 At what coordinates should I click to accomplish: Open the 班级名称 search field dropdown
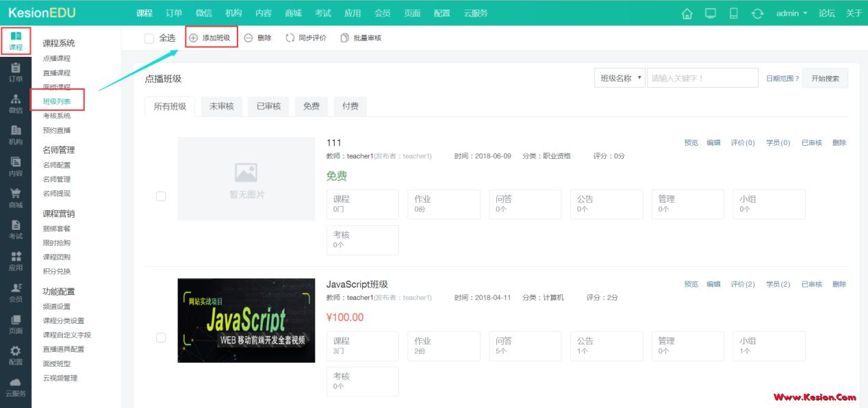[x=619, y=77]
